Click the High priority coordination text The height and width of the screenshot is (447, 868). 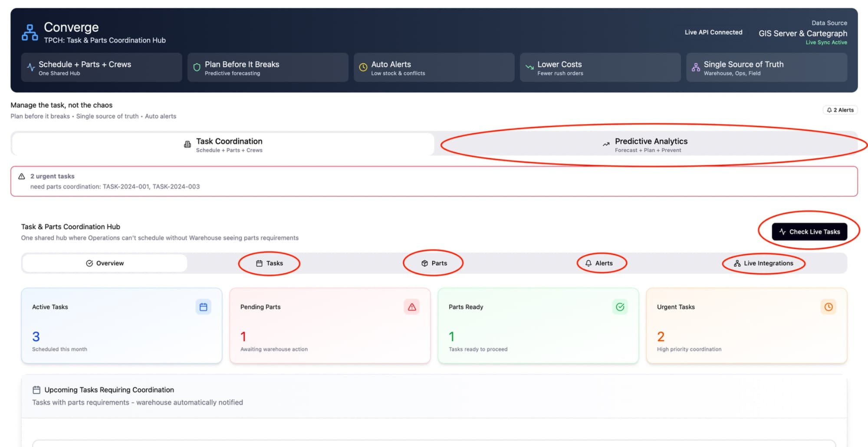(x=689, y=349)
